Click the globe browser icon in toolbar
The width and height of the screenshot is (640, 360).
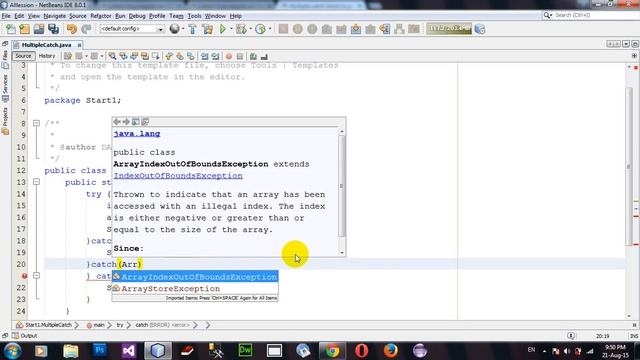(x=174, y=29)
